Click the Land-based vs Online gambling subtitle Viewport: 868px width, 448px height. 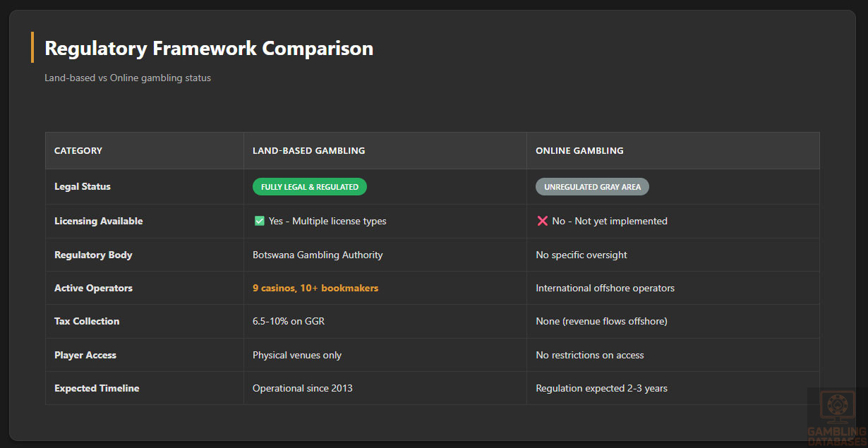point(128,78)
